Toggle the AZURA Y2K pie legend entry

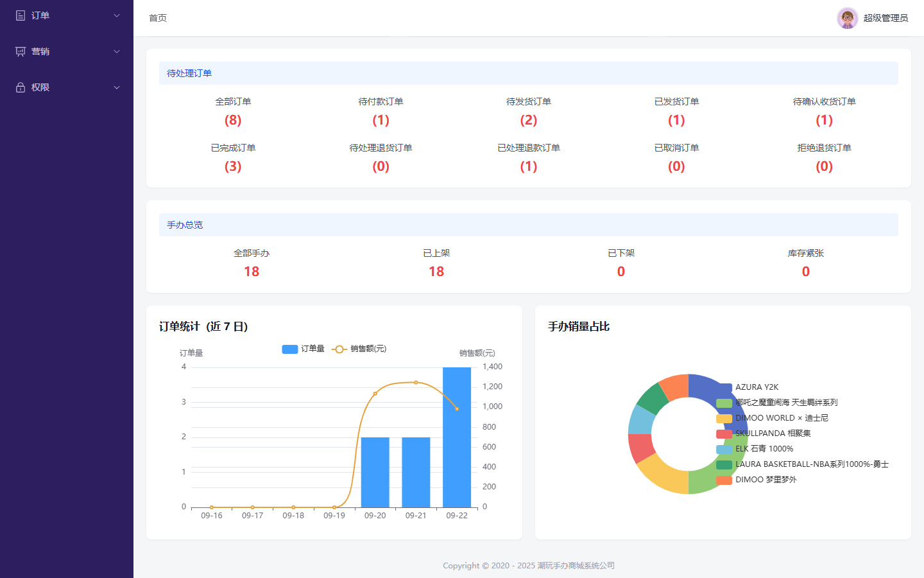coord(748,387)
